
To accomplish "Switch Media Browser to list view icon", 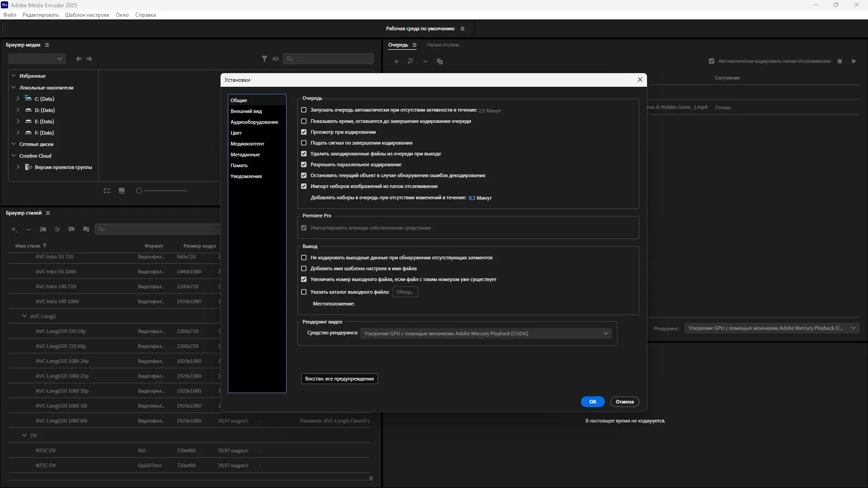I will pos(107,191).
